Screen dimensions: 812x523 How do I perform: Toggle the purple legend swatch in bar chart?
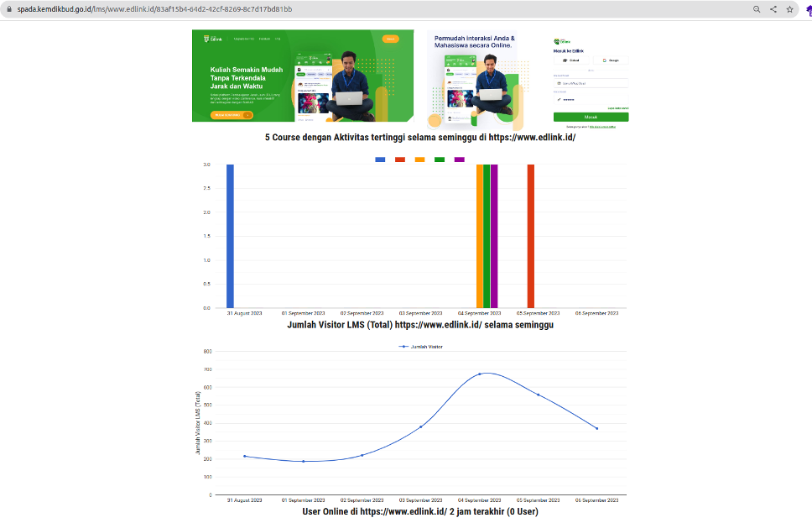[460, 160]
